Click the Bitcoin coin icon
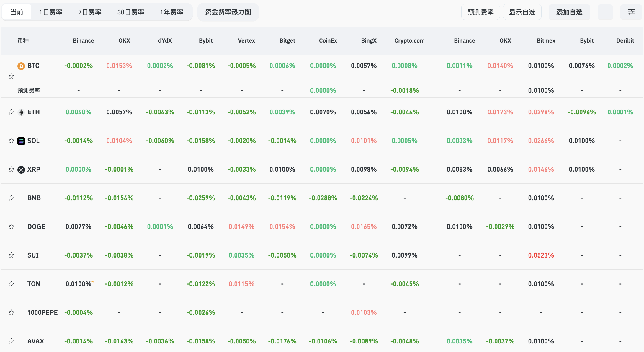 pyautogui.click(x=21, y=66)
